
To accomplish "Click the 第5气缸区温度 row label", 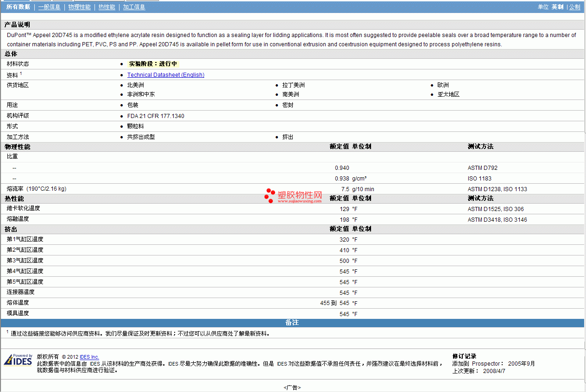I will (25, 282).
